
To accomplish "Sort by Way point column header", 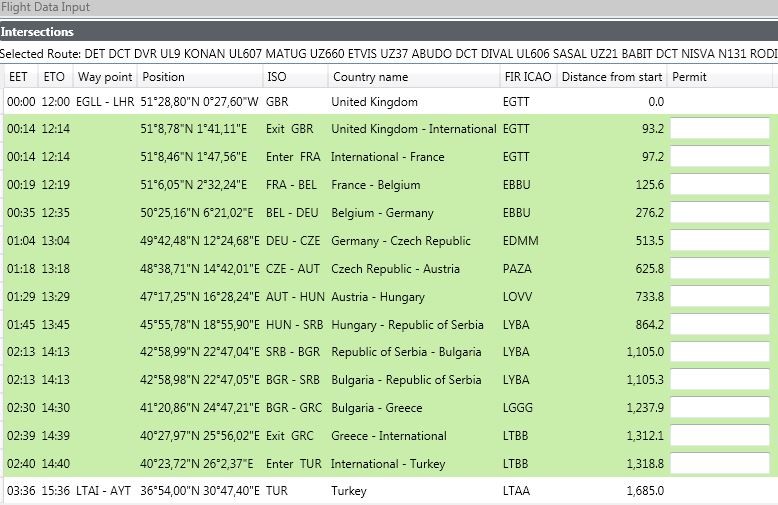I will tap(105, 77).
